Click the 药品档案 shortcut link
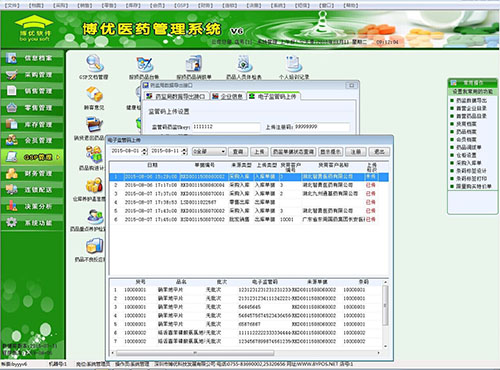Viewport: 500px width, 370px height. click(x=466, y=132)
